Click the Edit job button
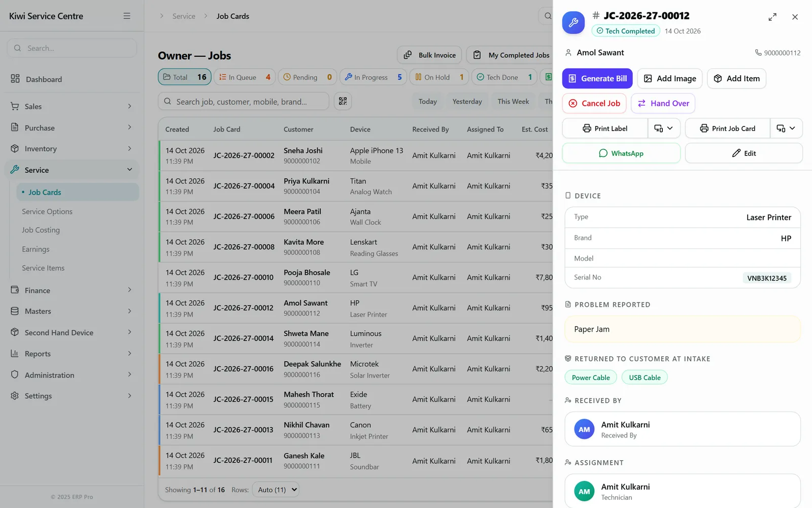Screen dimensions: 812x508 [743, 153]
